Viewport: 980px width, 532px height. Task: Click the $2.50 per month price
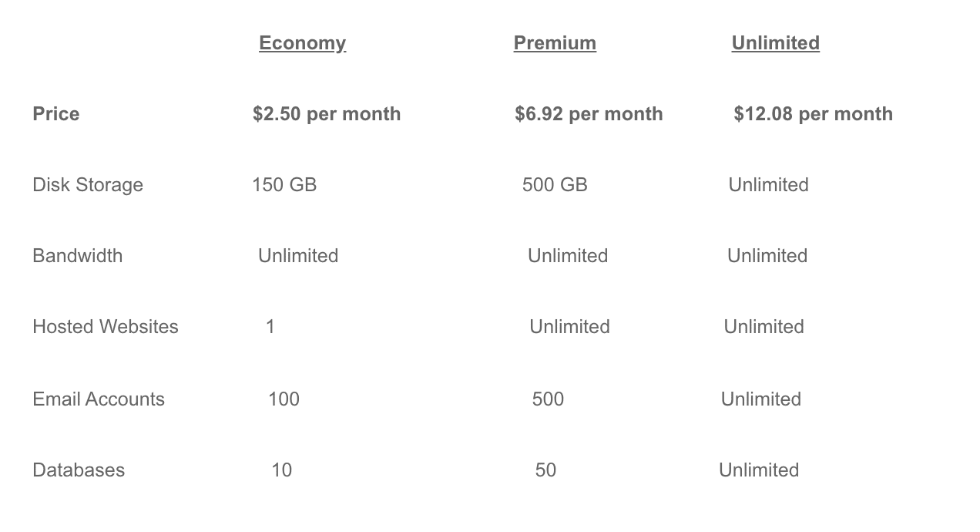pos(327,114)
